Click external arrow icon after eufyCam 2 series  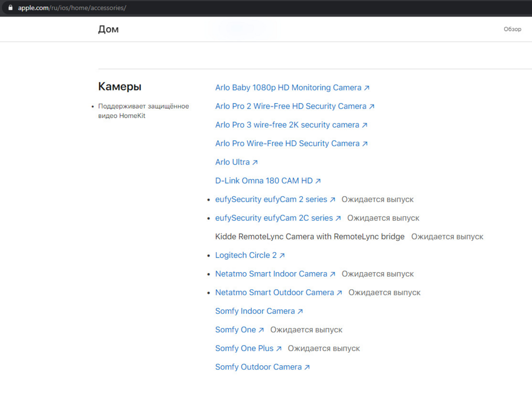(x=332, y=200)
